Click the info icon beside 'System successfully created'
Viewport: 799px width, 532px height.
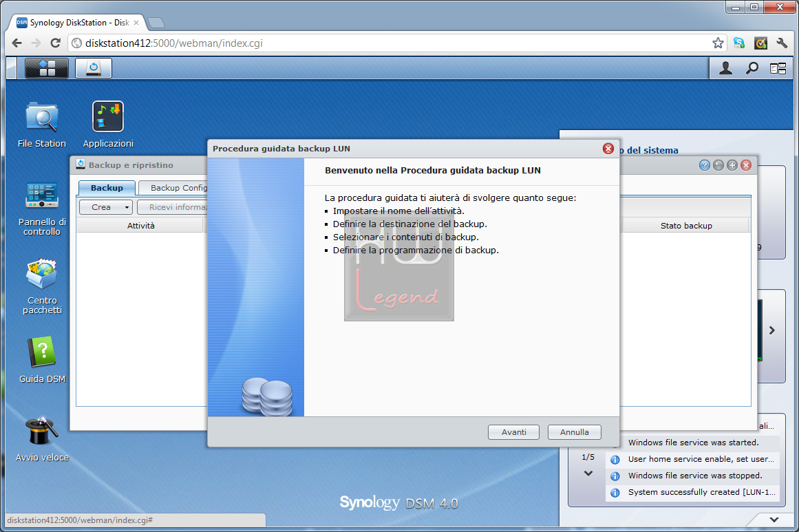click(615, 493)
